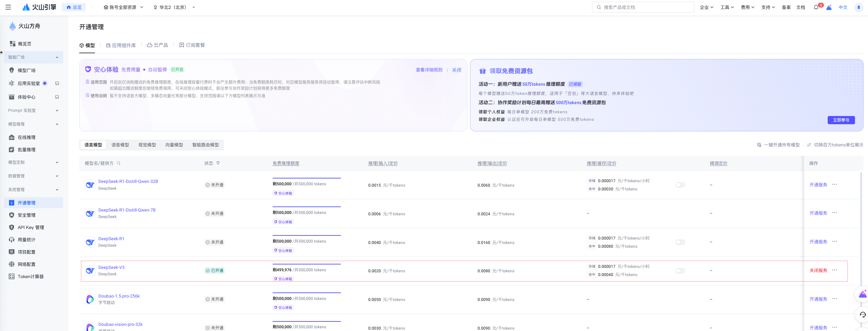Switch to the 订阅套餐 tab

click(192, 45)
